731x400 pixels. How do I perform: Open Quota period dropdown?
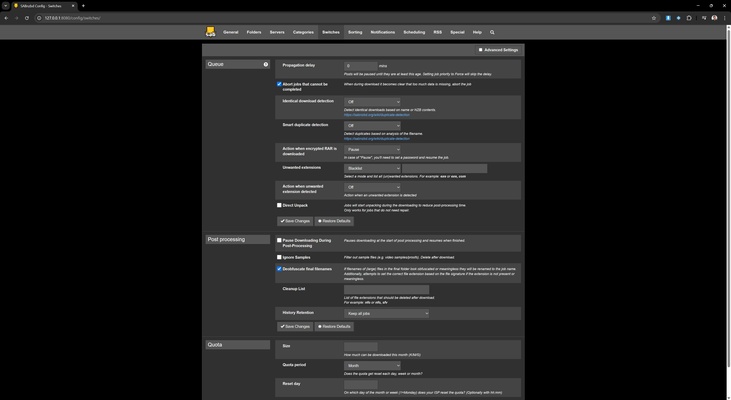click(x=372, y=366)
